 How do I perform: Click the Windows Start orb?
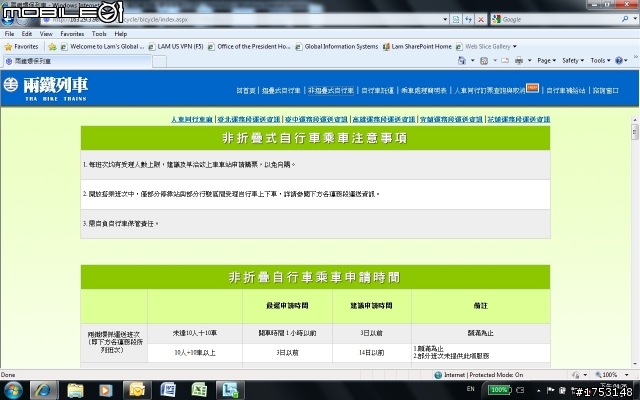pyautogui.click(x=13, y=390)
